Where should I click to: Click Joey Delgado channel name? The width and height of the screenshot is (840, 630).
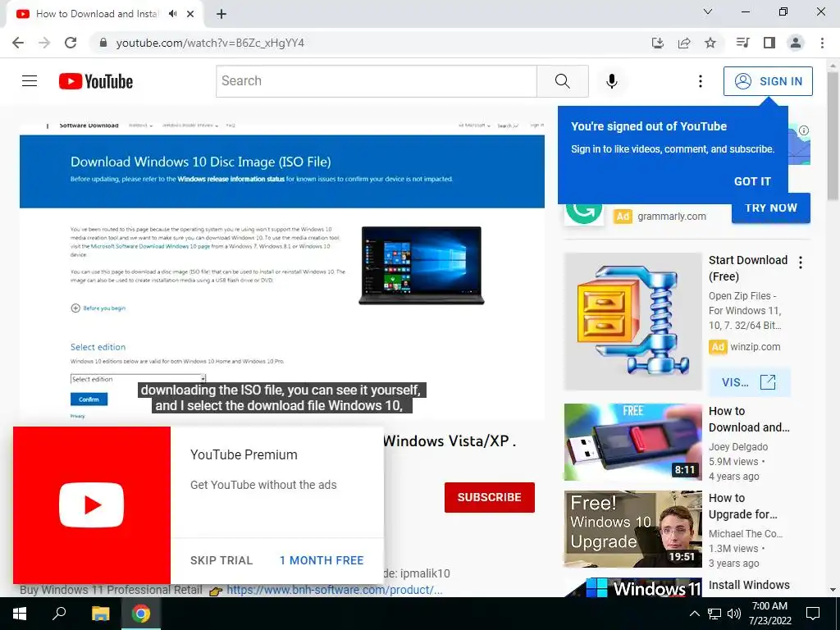(738, 447)
